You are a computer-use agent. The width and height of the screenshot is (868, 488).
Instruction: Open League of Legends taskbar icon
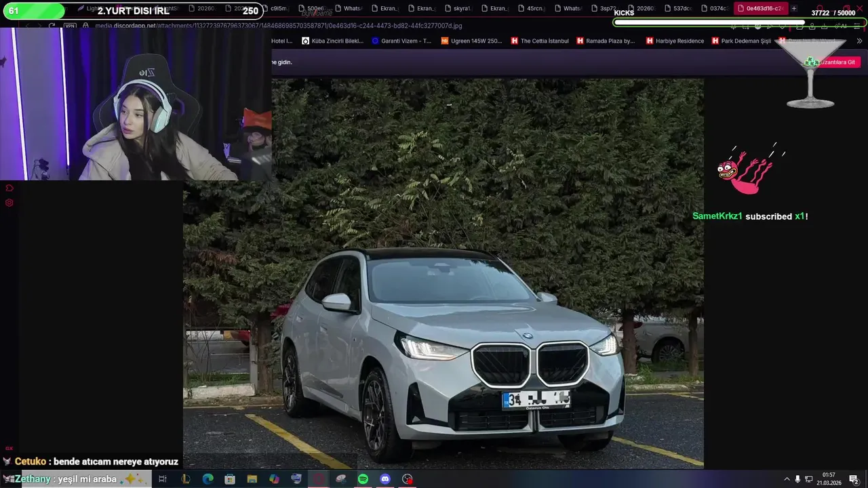185,479
